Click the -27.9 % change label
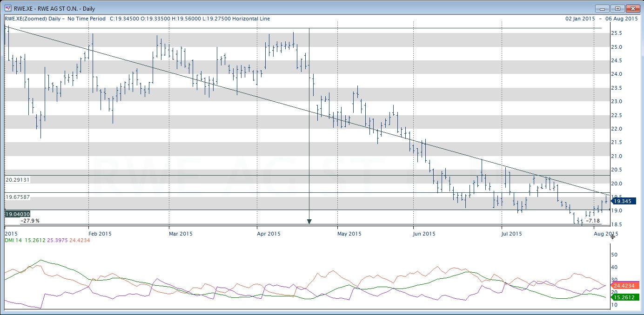Image resolution: width=644 pixels, height=315 pixels. [x=30, y=221]
